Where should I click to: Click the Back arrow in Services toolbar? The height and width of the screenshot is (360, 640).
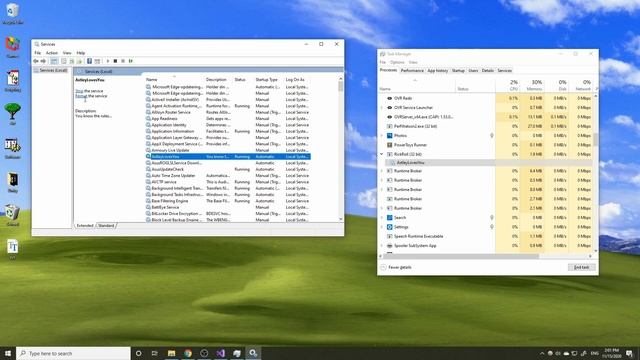[x=36, y=61]
